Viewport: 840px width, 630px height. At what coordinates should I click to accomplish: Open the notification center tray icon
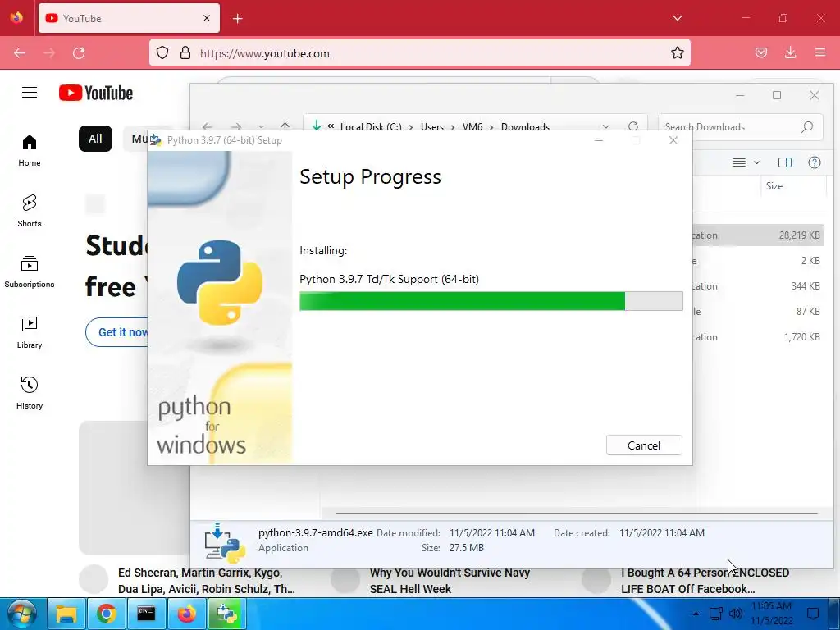[x=813, y=614]
